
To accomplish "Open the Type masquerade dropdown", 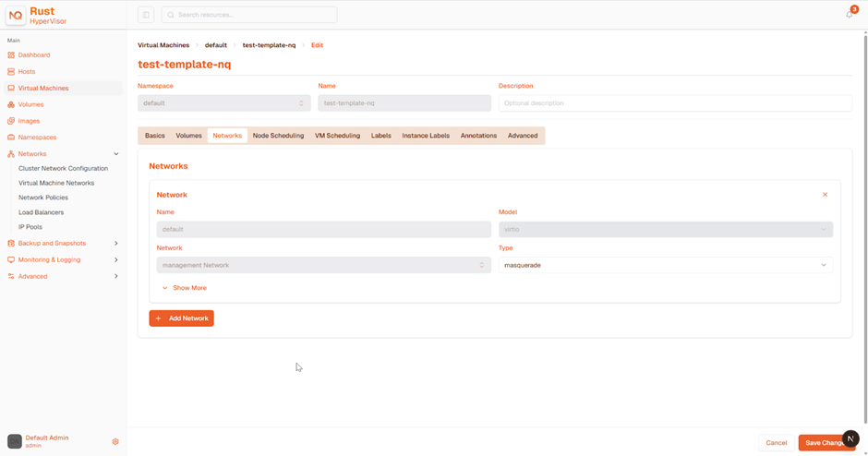I will point(666,265).
